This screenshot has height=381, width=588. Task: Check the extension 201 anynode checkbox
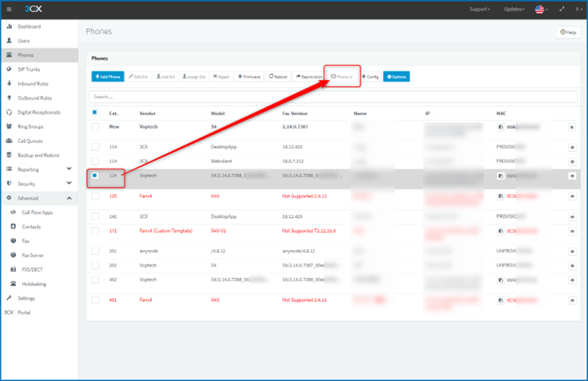[95, 251]
